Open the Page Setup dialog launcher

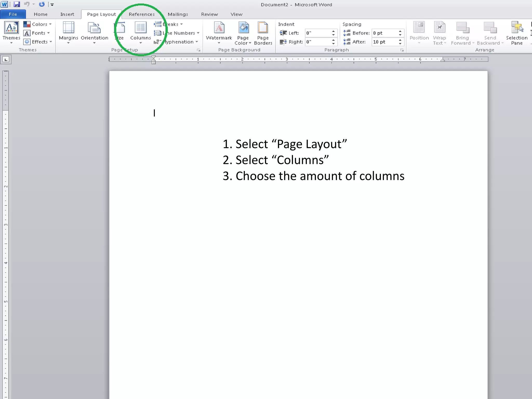(x=199, y=50)
